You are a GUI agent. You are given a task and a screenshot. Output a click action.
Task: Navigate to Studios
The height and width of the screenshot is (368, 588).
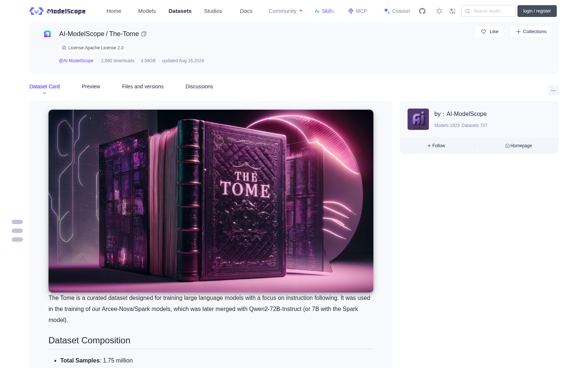click(213, 11)
